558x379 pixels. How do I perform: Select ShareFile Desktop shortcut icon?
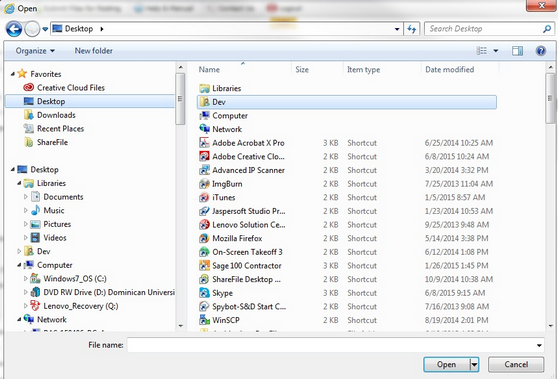[x=204, y=279]
